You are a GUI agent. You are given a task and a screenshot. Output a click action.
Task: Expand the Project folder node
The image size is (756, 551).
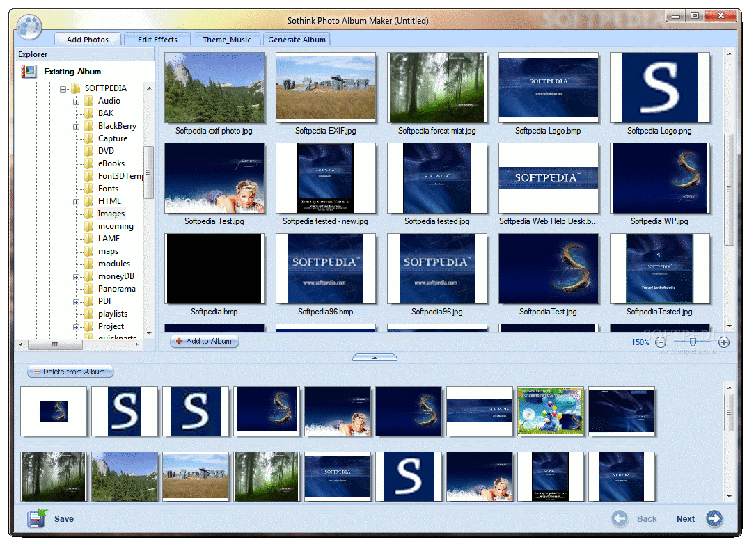(x=76, y=327)
